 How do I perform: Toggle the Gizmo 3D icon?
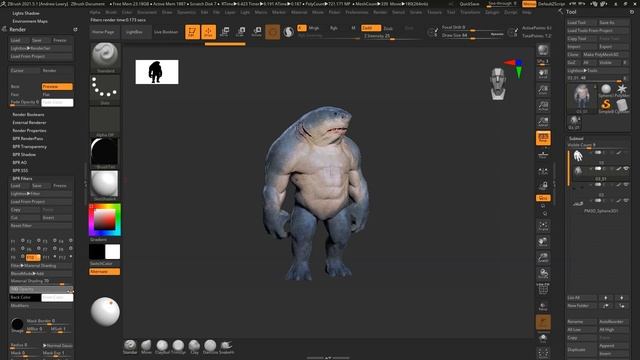[x=273, y=32]
